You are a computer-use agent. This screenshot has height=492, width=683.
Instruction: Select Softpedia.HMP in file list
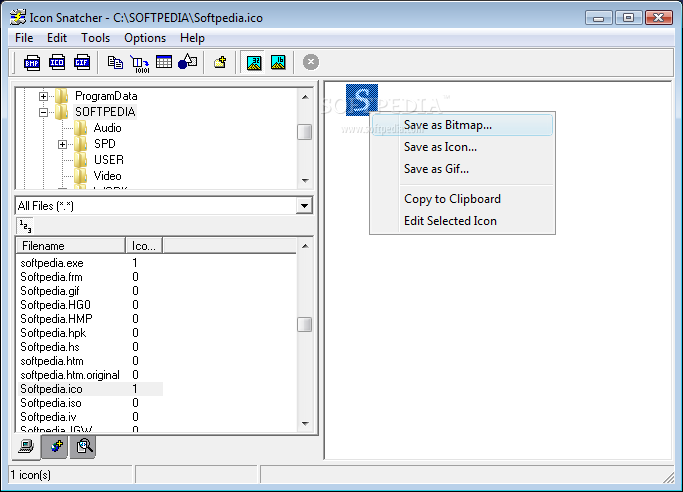[x=56, y=319]
